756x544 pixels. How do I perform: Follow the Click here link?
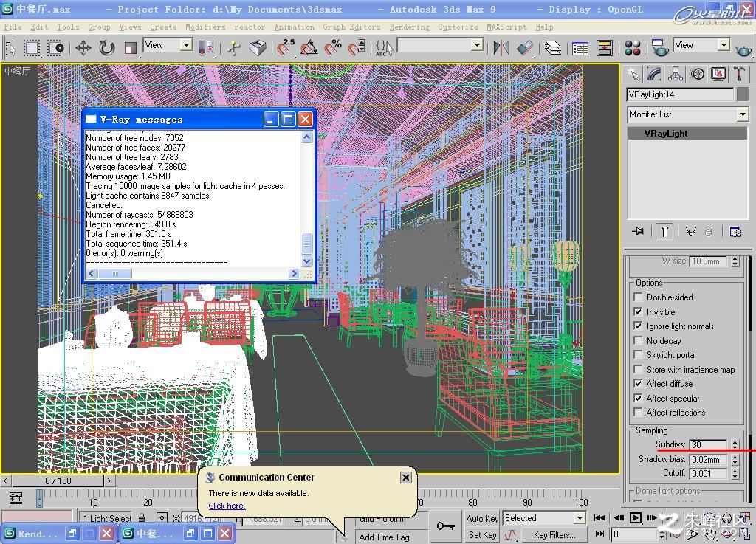227,506
